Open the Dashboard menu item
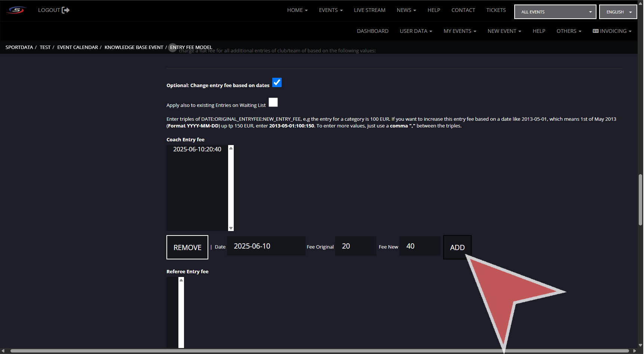 click(x=372, y=31)
